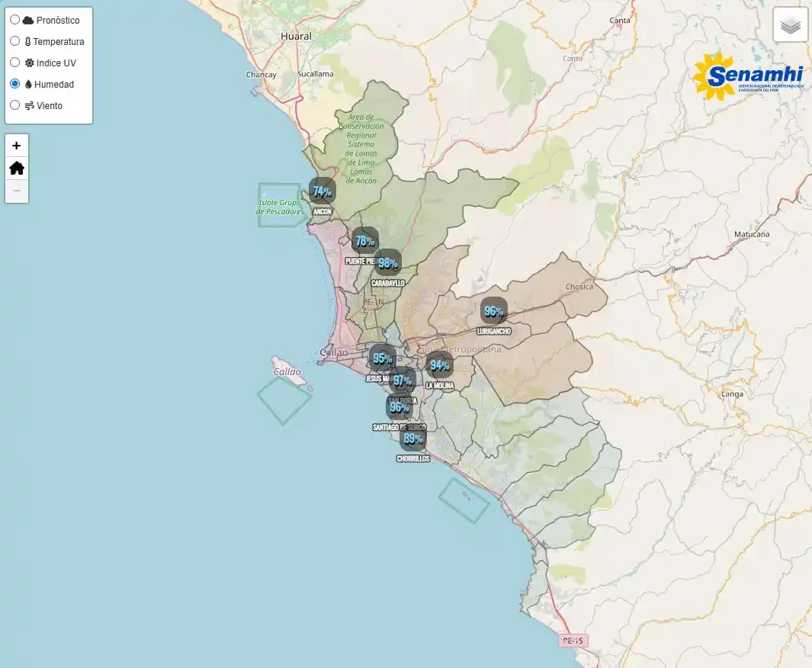The height and width of the screenshot is (668, 812).
Task: Click the droplet icon beside Humedad
Action: pos(28,84)
